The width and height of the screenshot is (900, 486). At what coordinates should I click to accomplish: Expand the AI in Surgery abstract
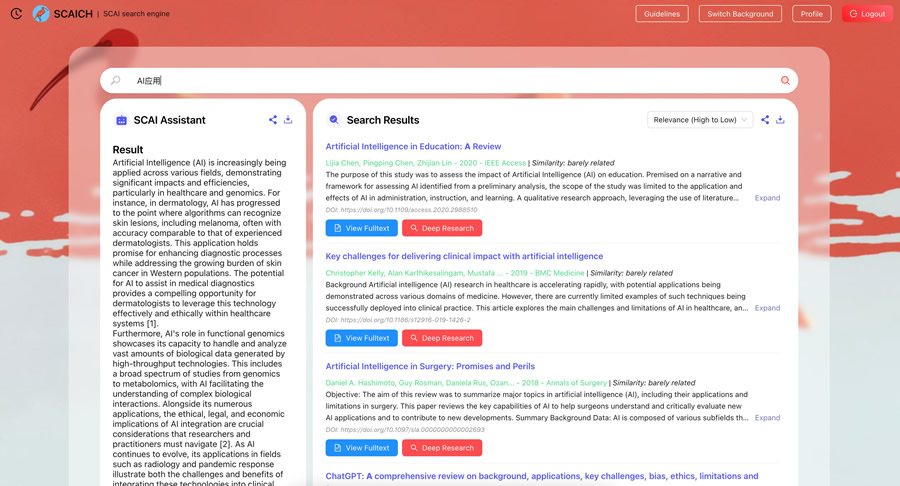(x=767, y=418)
